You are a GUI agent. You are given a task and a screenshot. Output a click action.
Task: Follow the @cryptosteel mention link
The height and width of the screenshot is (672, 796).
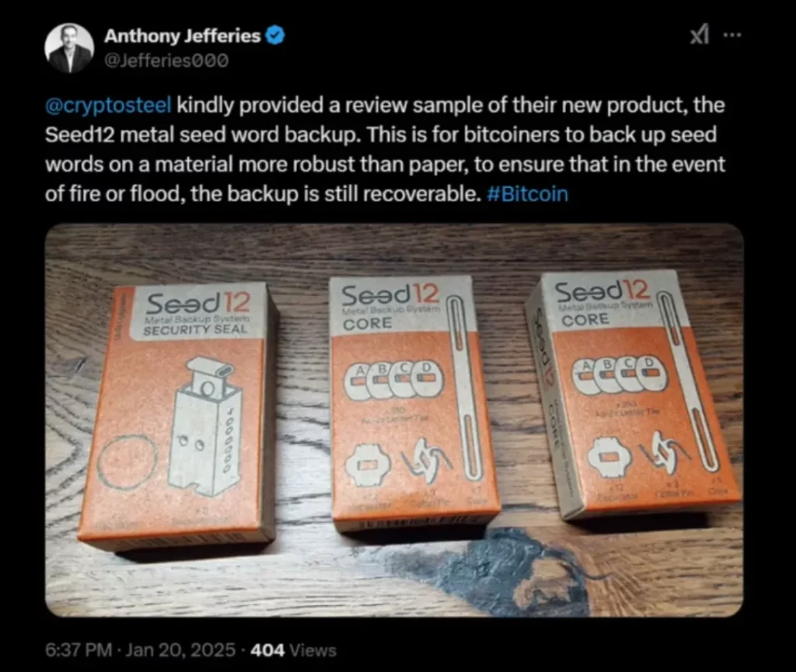108,105
